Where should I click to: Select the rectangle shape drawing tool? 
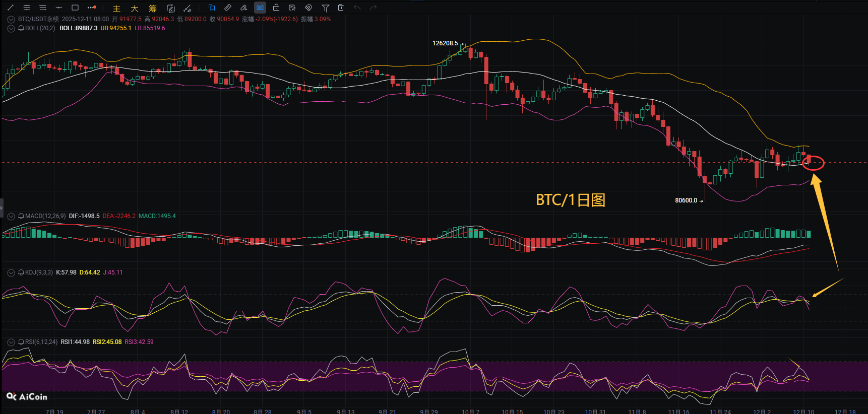click(75, 8)
